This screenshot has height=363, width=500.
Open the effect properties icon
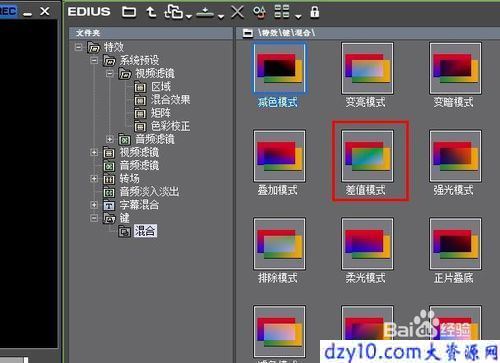click(x=259, y=12)
